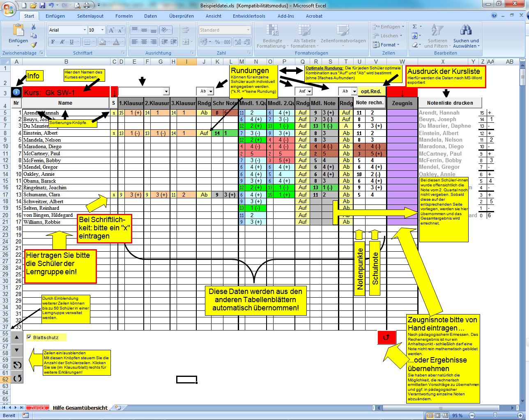The image size is (529, 420).
Task: Open the font name dropdown showing Arial
Action: click(85, 30)
